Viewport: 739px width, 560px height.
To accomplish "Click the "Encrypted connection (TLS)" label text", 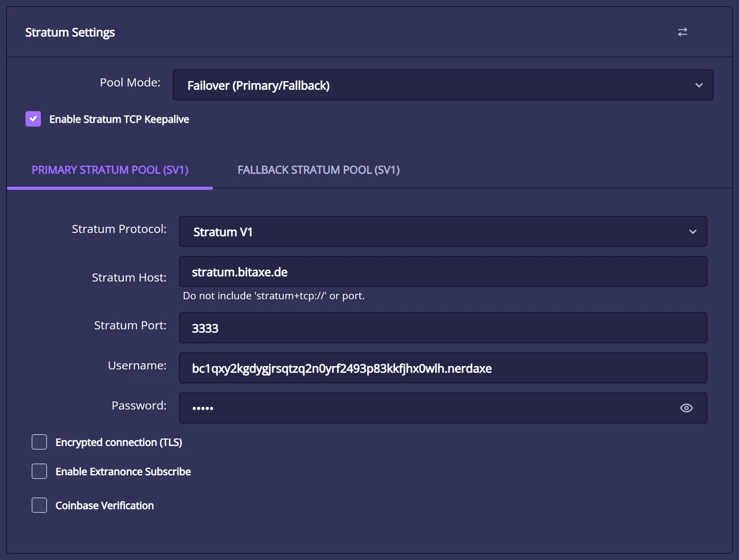I will coord(119,442).
